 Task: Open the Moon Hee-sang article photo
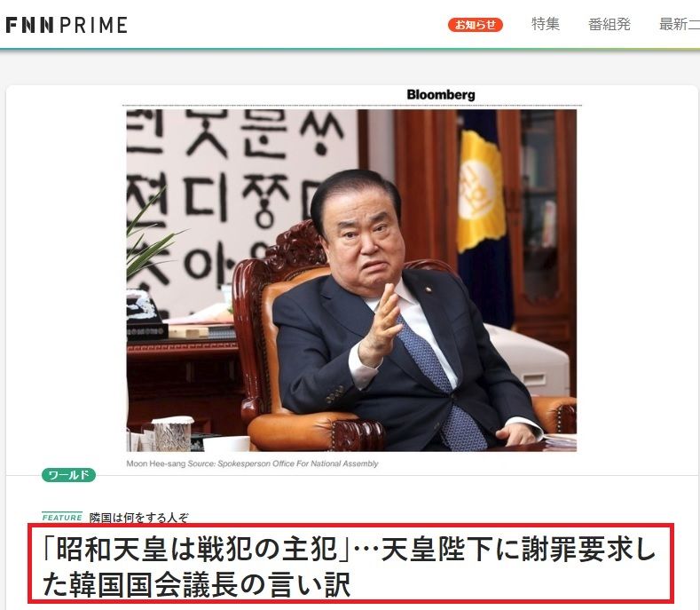(x=351, y=281)
